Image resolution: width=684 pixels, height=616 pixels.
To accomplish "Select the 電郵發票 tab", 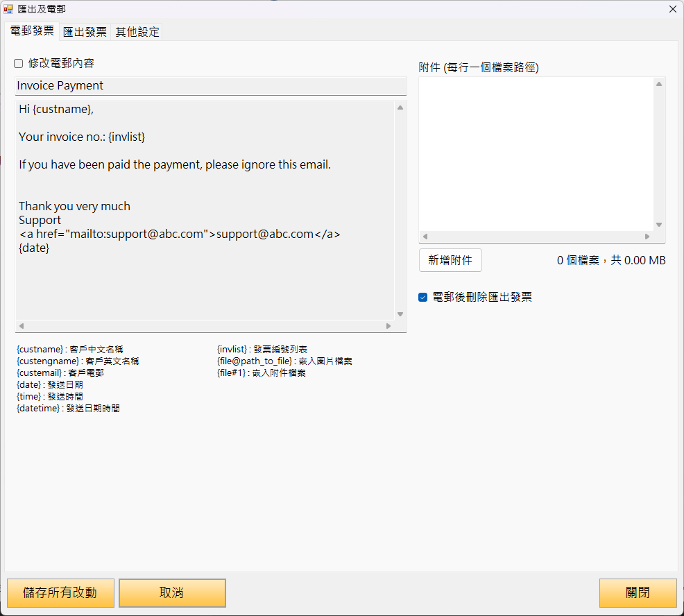I will tap(32, 31).
